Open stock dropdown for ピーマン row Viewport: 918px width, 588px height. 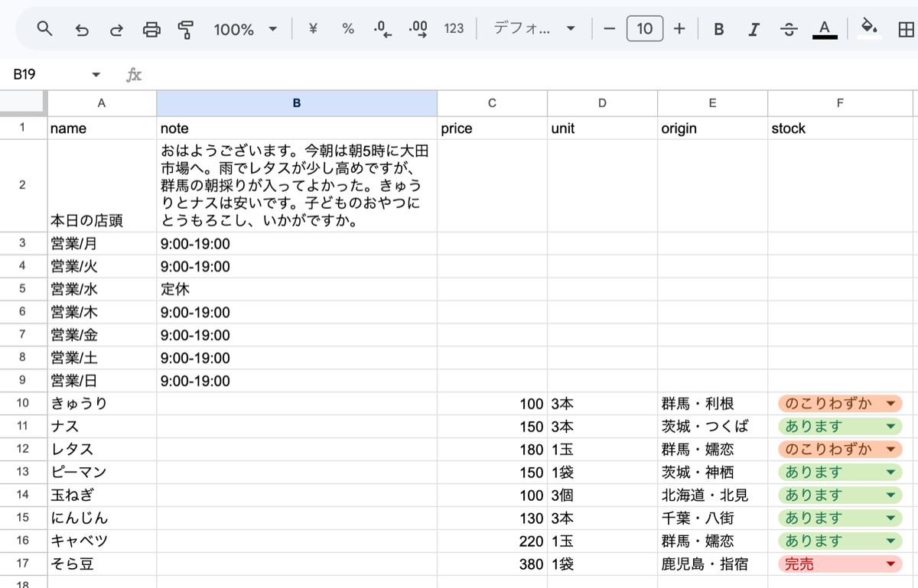pos(890,473)
